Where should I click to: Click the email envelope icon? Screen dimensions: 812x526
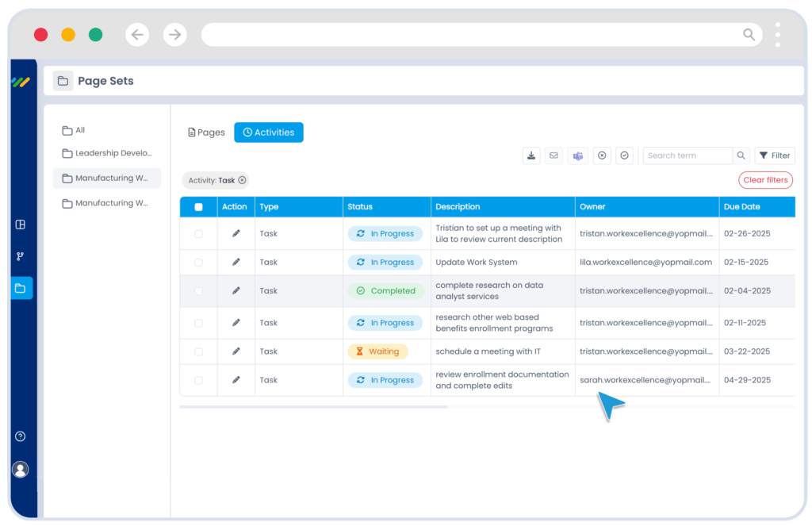pyautogui.click(x=553, y=155)
